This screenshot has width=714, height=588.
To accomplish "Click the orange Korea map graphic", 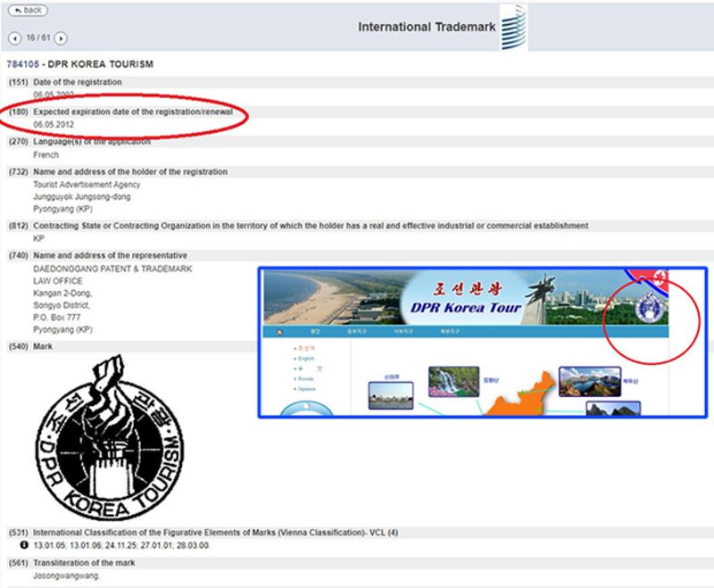I will click(x=521, y=395).
